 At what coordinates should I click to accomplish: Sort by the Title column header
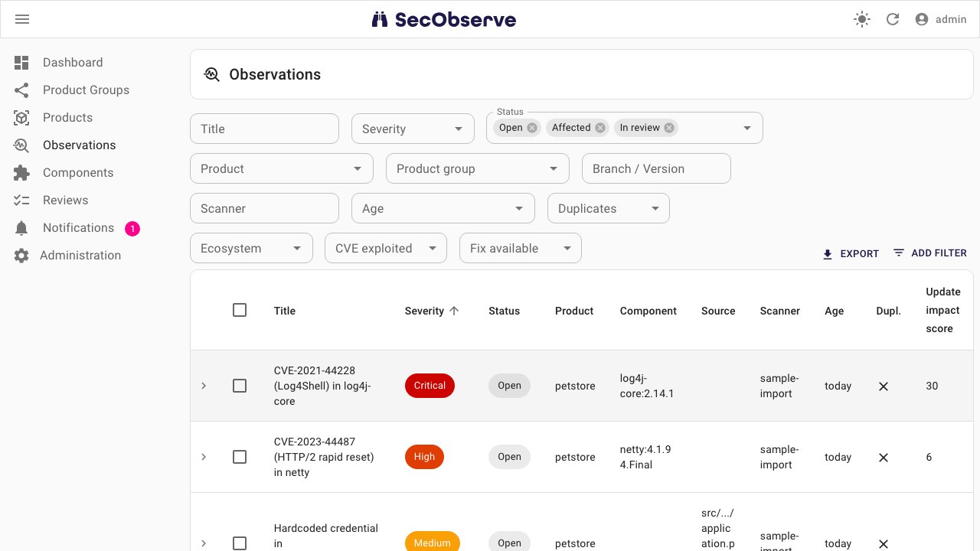coord(285,311)
